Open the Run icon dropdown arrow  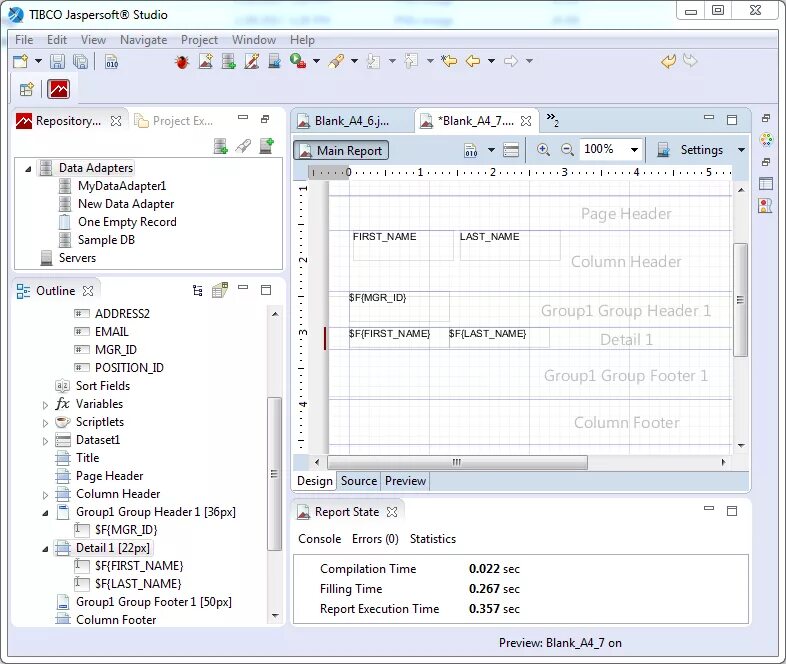(x=316, y=61)
